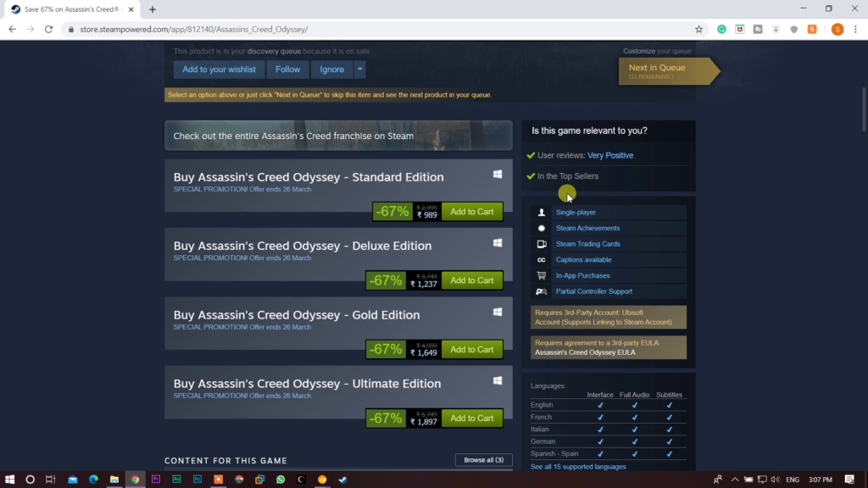Open WhatsApp from the taskbar
Viewport: 868px width, 488px height.
(x=281, y=480)
